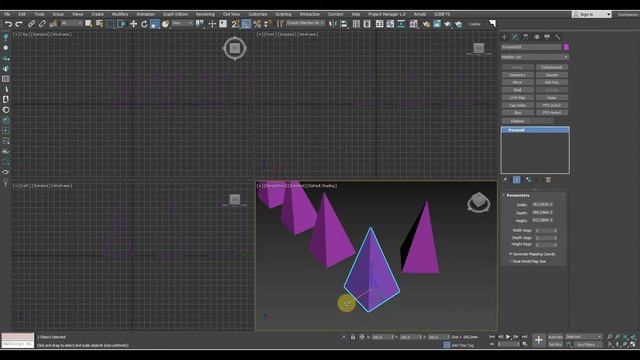Screen dimensions: 640x360
Task: Apply the Shell modifier button
Action: (x=518, y=90)
